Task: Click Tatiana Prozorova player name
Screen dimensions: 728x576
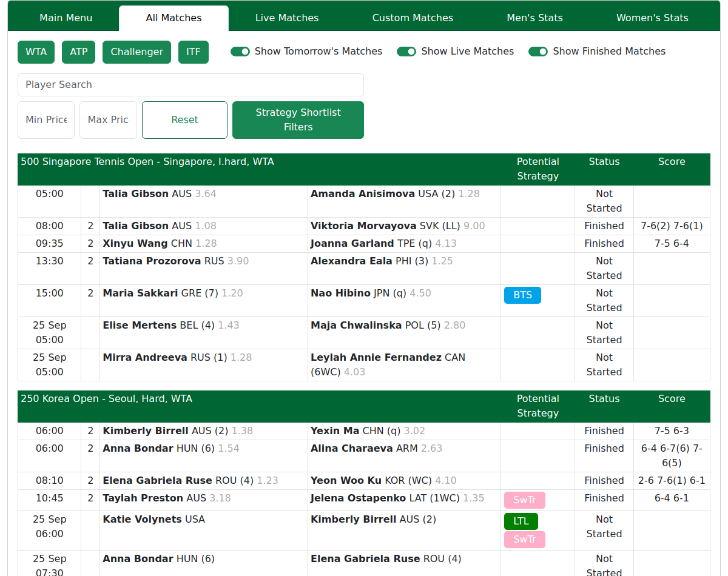Action: [152, 261]
